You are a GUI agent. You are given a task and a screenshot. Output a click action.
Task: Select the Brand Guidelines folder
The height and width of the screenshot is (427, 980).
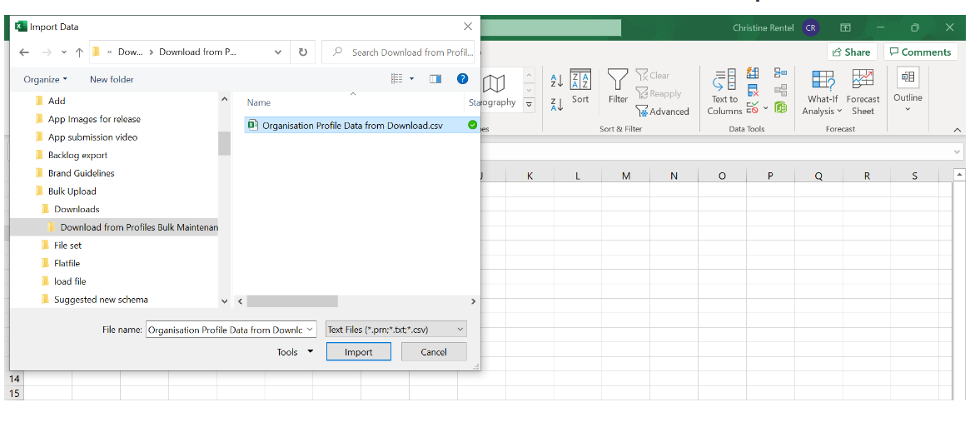point(82,173)
